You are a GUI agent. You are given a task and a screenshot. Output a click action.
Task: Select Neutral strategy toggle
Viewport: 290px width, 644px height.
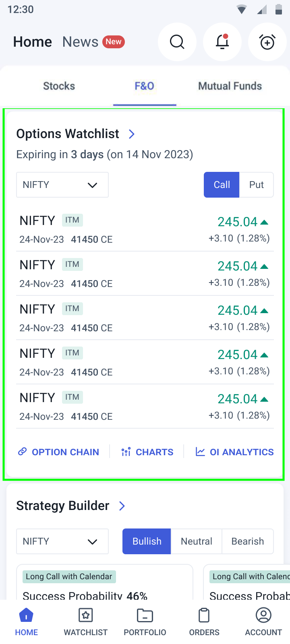point(197,541)
